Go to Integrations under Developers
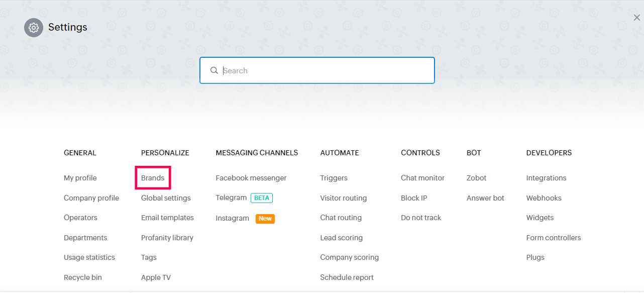The image size is (644, 293). [546, 178]
